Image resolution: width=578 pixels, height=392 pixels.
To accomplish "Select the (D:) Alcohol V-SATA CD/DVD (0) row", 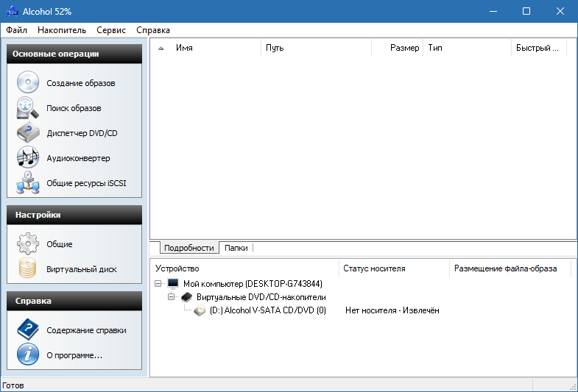I will tap(267, 310).
